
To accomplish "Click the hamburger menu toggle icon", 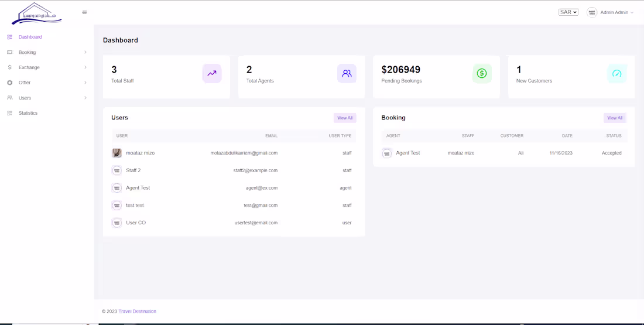I will pyautogui.click(x=84, y=12).
